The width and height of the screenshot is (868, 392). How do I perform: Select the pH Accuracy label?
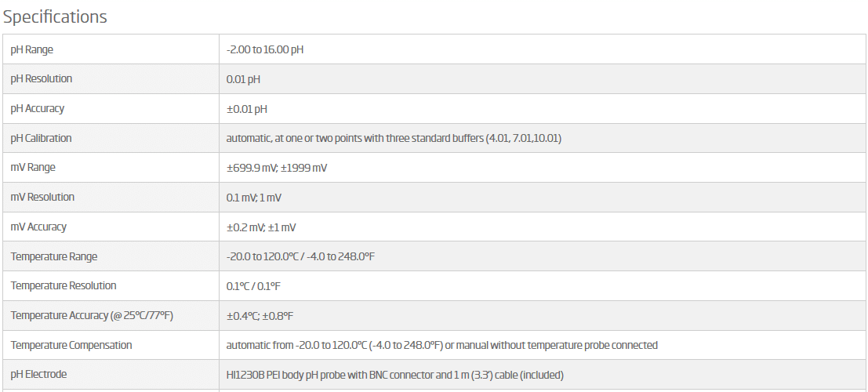click(x=37, y=108)
